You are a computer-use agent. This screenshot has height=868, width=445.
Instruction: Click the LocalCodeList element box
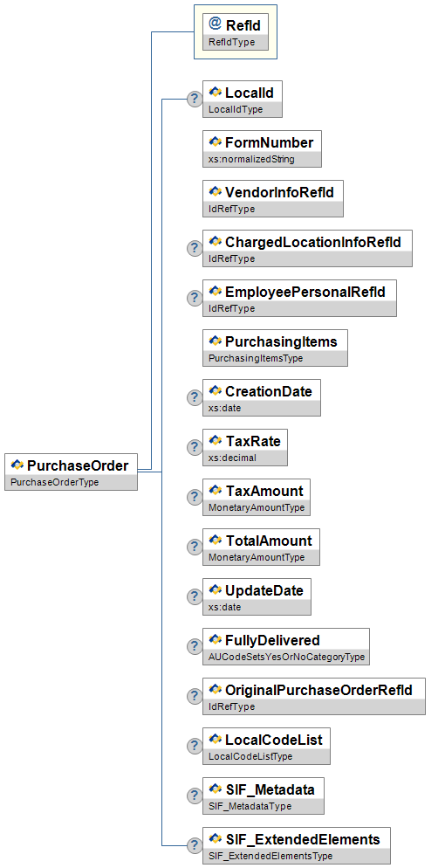tap(266, 747)
